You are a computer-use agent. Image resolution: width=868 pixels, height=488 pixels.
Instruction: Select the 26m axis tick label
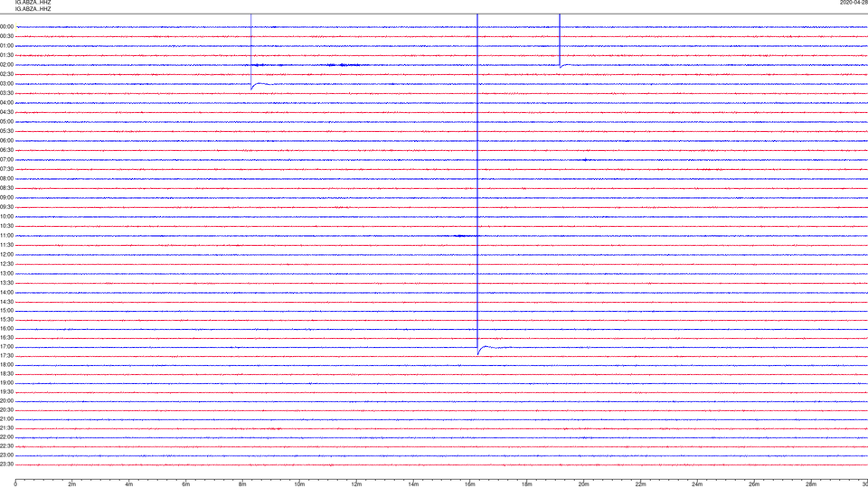click(x=754, y=484)
